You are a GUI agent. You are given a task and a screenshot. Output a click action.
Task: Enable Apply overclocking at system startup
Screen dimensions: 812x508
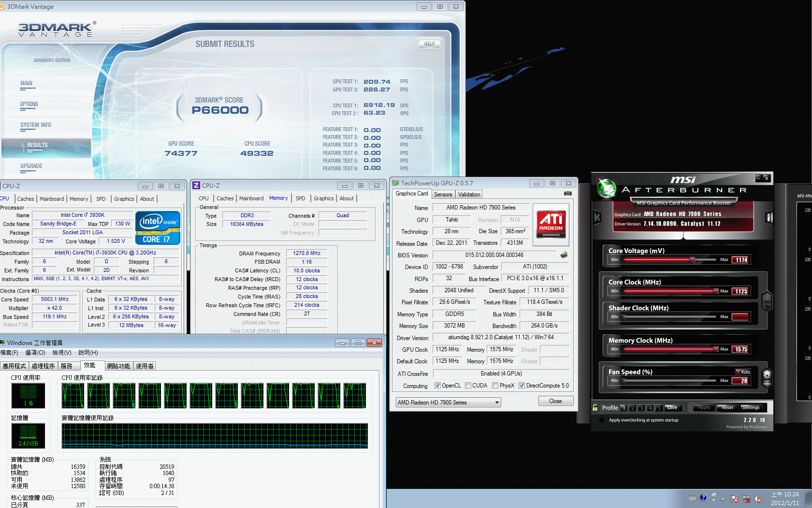pyautogui.click(x=601, y=420)
